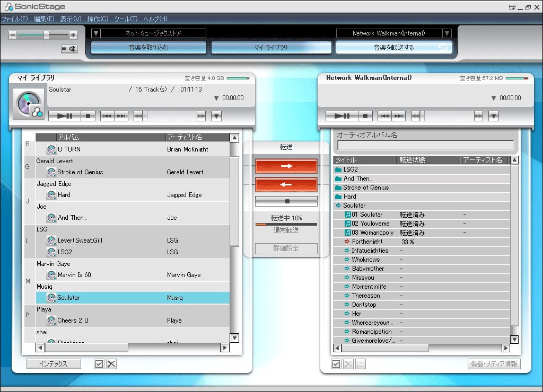Click the delete X icon under device list

tap(348, 363)
